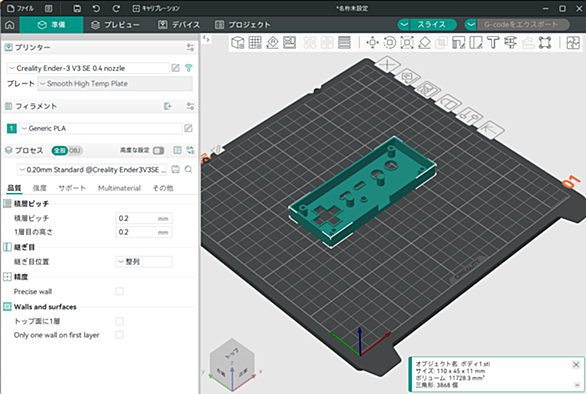
Task: Click the 積層ピッチ value field
Action: [x=144, y=218]
